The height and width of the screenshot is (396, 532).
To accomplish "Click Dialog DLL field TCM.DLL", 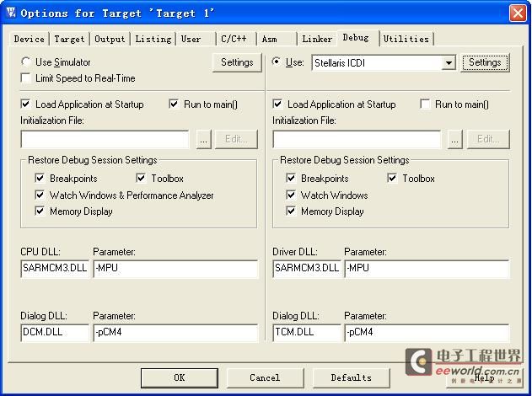I will tap(306, 333).
